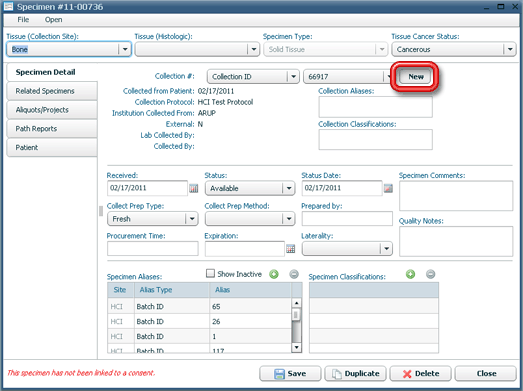Switch to the Related Specimens tab
Viewport: 523px width, 391px height.
click(52, 91)
